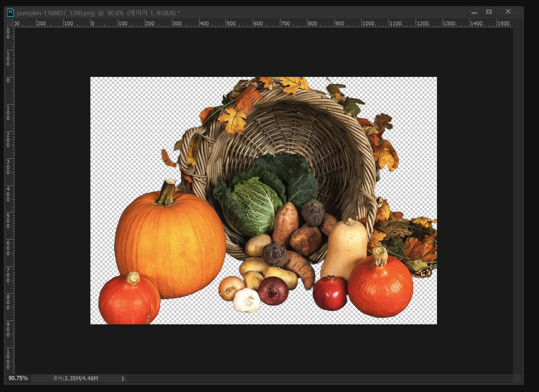
Task: Click the vertical ruler at 500 mark
Action: pyautogui.click(x=8, y=221)
